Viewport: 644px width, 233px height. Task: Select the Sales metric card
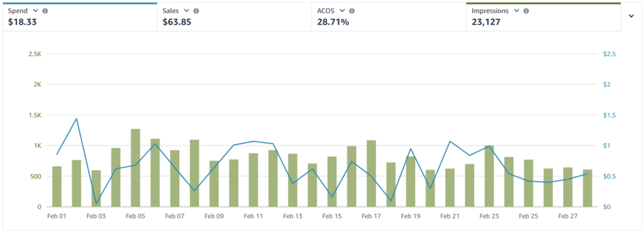pos(235,17)
